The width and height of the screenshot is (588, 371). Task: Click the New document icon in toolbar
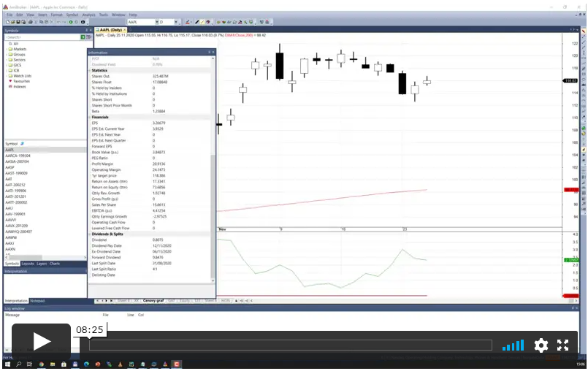point(7,22)
